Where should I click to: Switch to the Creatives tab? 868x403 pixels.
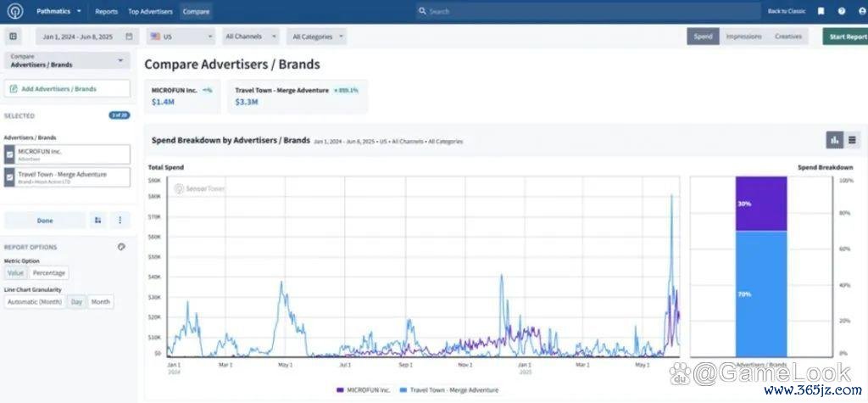(x=787, y=36)
